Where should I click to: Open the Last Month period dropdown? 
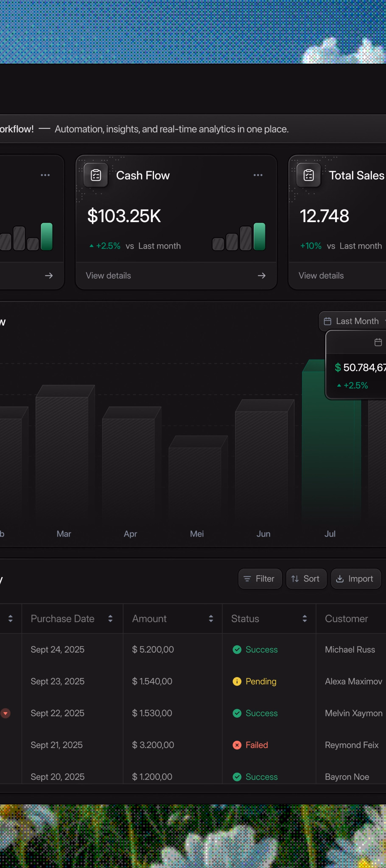352,321
